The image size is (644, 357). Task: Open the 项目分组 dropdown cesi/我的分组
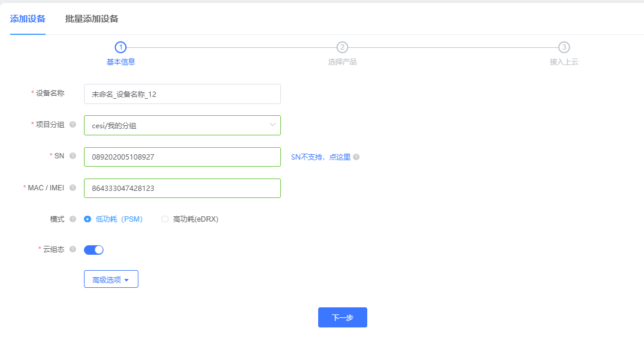click(182, 125)
